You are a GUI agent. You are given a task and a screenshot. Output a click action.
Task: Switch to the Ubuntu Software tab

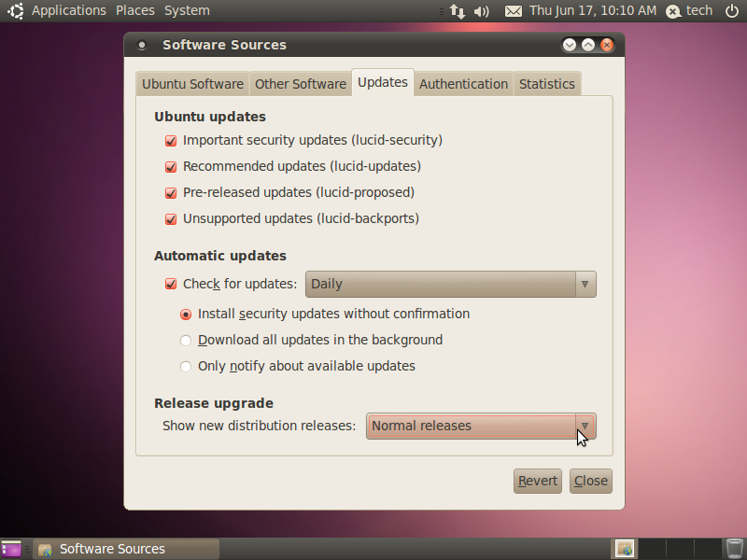click(x=192, y=84)
